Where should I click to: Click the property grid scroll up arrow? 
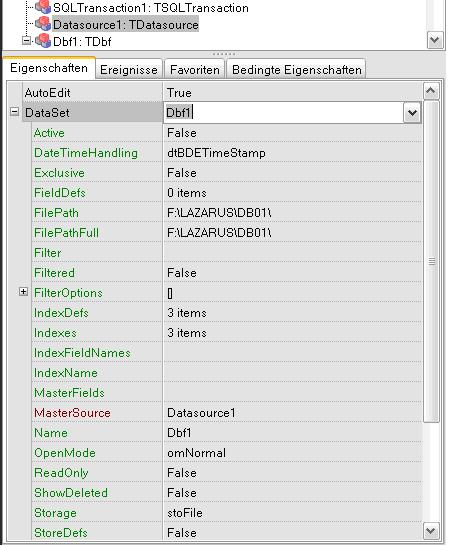pos(431,91)
